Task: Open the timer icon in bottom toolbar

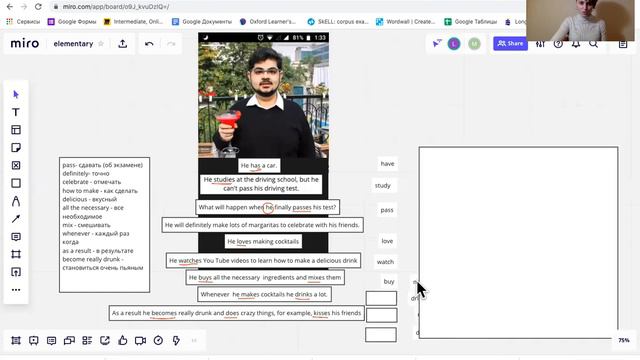Action: pyautogui.click(x=158, y=340)
